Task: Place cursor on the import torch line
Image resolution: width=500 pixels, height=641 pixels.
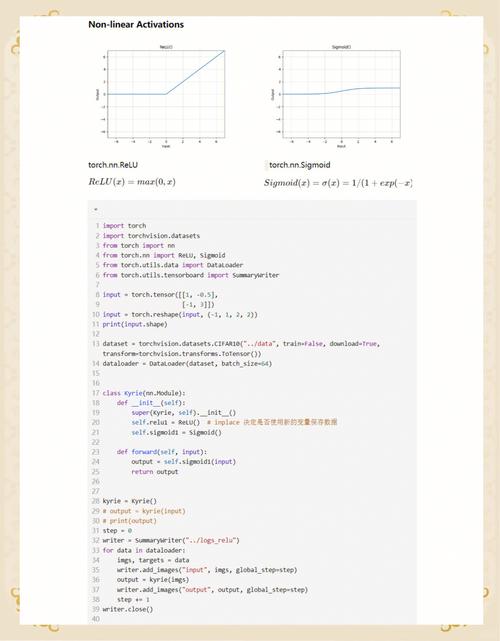Action: click(124, 226)
